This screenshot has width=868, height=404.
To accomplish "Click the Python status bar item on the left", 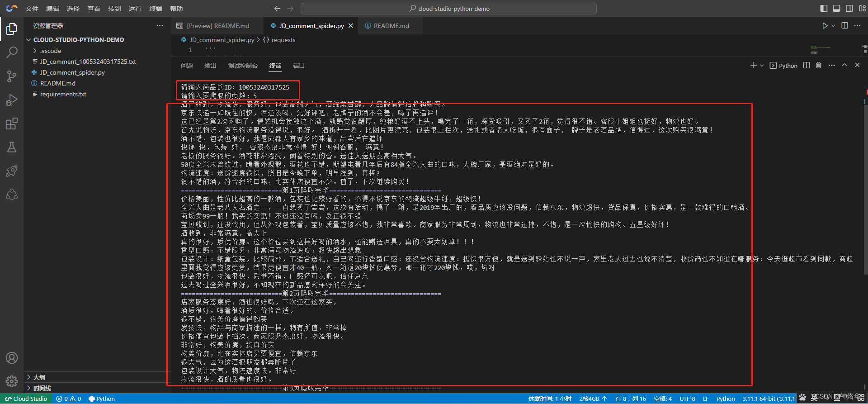I will coord(102,399).
